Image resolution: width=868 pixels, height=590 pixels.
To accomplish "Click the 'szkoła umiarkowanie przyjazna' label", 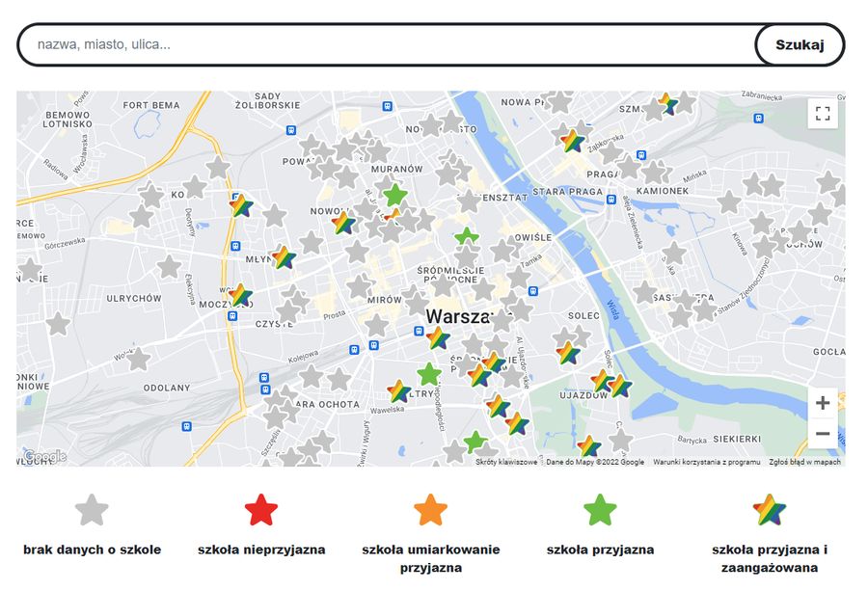I will [431, 558].
